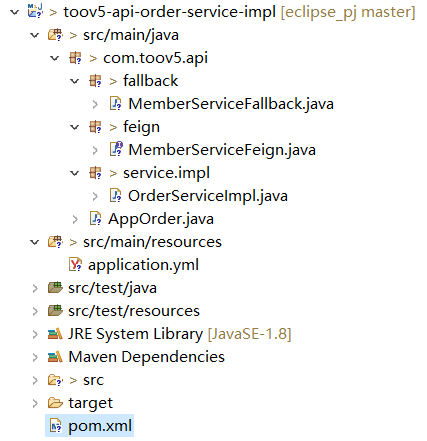The height and width of the screenshot is (441, 427).
Task: Click the feign package icon
Action: click(x=95, y=127)
